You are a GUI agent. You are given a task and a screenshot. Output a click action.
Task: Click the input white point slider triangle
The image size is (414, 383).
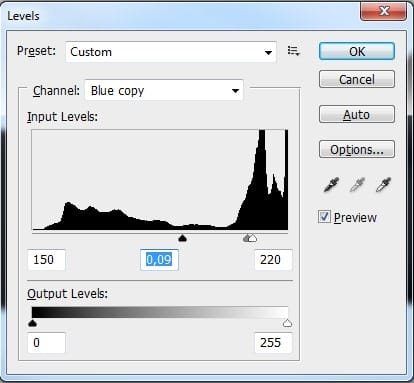(x=253, y=238)
